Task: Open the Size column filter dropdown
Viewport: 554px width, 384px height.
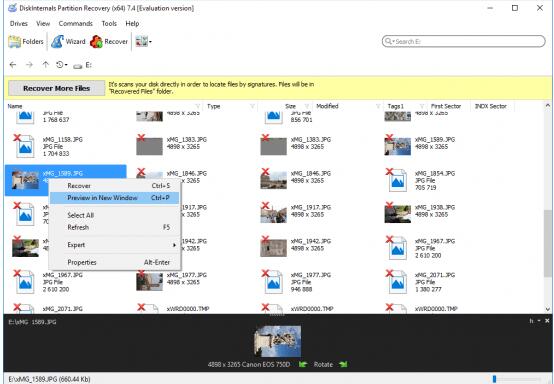Action: coord(307,106)
